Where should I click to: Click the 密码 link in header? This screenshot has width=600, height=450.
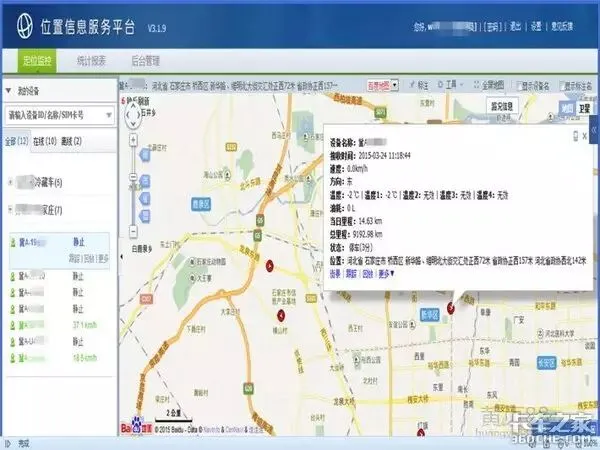pos(492,26)
